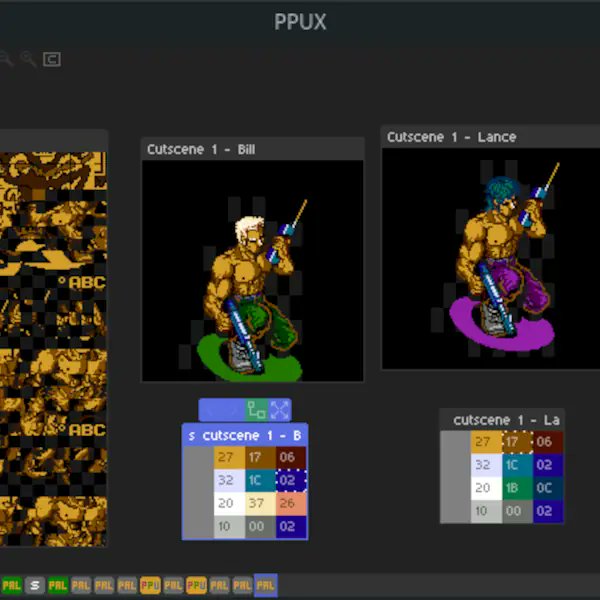
Task: Select swatch 17 in Bill palette
Action: [x=260, y=458]
